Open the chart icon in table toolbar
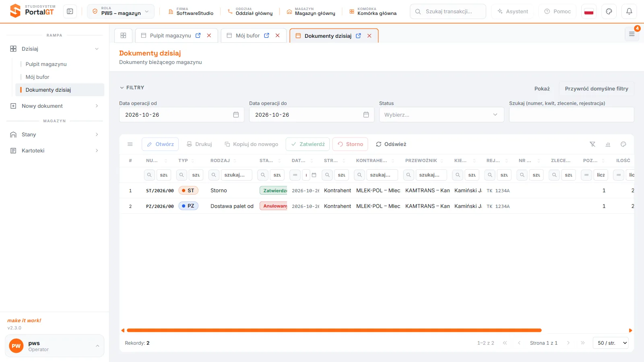Image resolution: width=644 pixels, height=362 pixels. (608, 144)
